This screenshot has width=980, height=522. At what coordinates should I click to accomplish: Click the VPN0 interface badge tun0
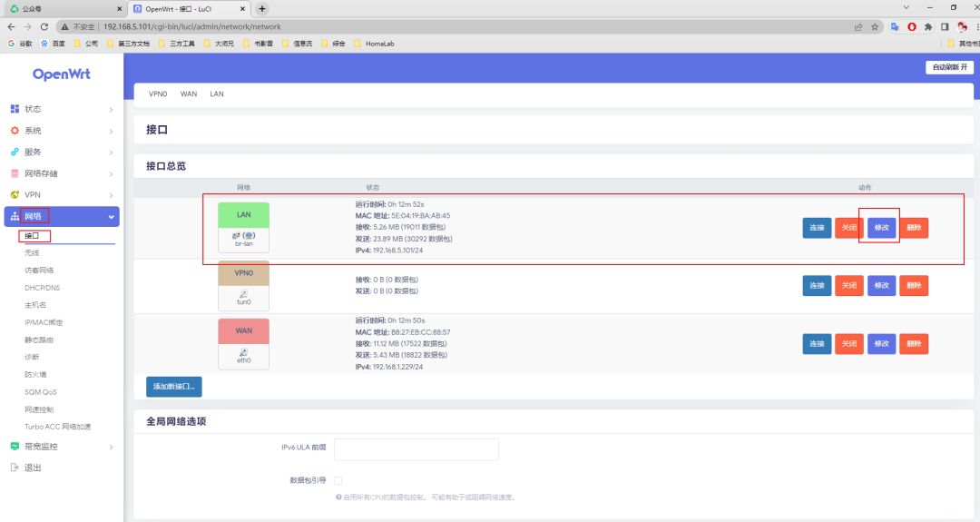click(x=244, y=286)
